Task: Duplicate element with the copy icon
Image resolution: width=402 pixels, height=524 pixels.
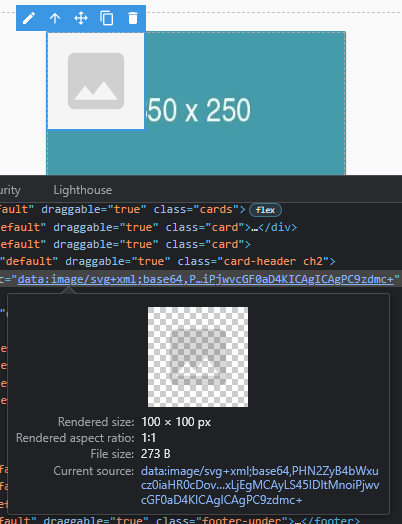Action: pyautogui.click(x=107, y=18)
